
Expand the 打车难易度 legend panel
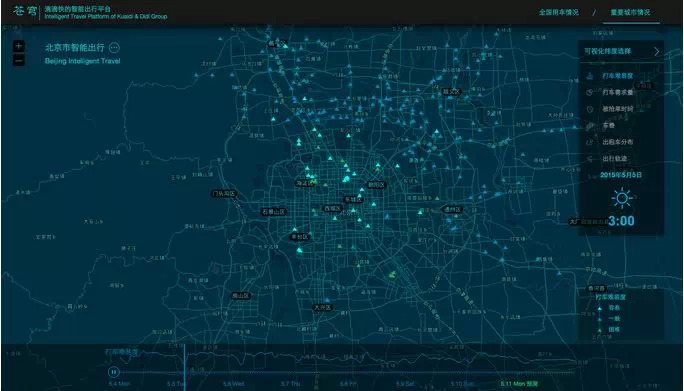click(610, 297)
